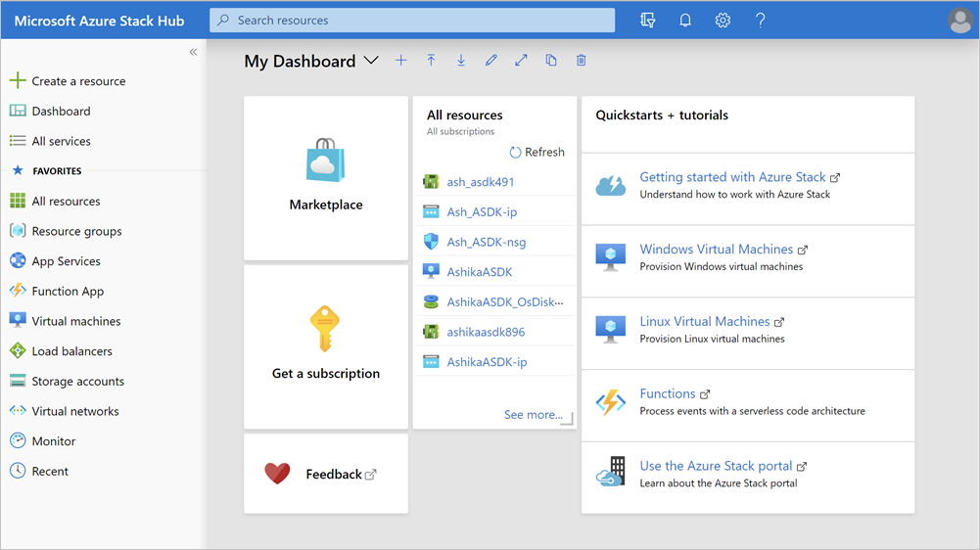Click the download dashboard arrow icon
The width and height of the screenshot is (980, 550).
tap(461, 61)
